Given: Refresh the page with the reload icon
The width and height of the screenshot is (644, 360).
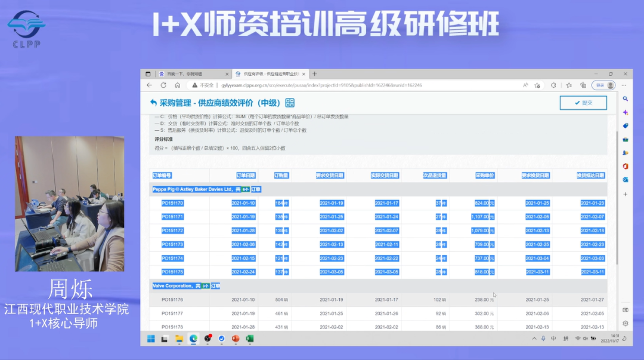Looking at the screenshot, I should (163, 85).
